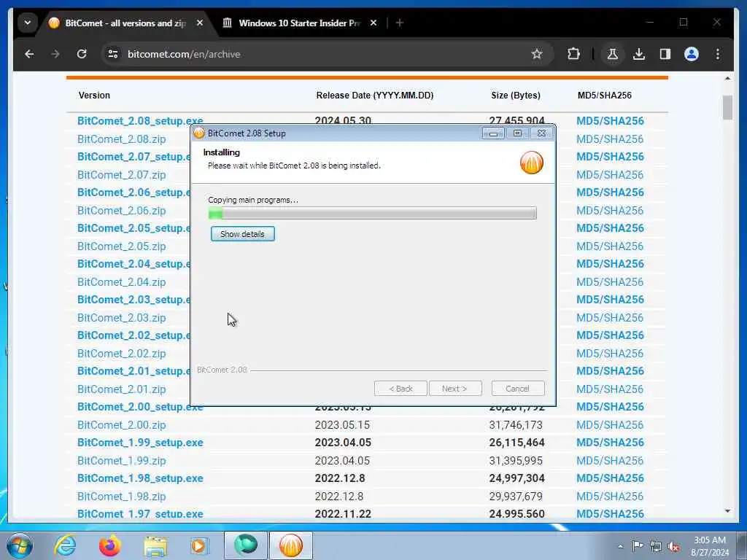747x560 pixels.
Task: Open a new Chrome tab
Action: click(x=400, y=23)
